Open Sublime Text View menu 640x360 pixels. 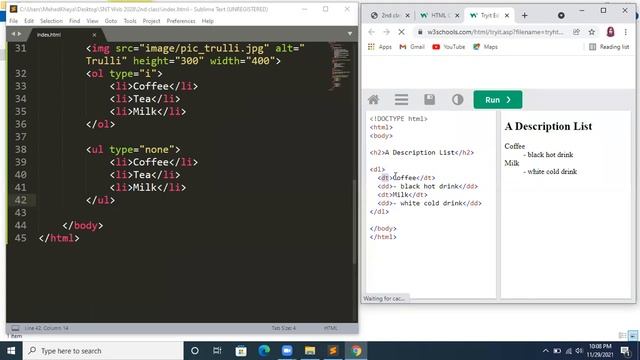pyautogui.click(x=92, y=21)
